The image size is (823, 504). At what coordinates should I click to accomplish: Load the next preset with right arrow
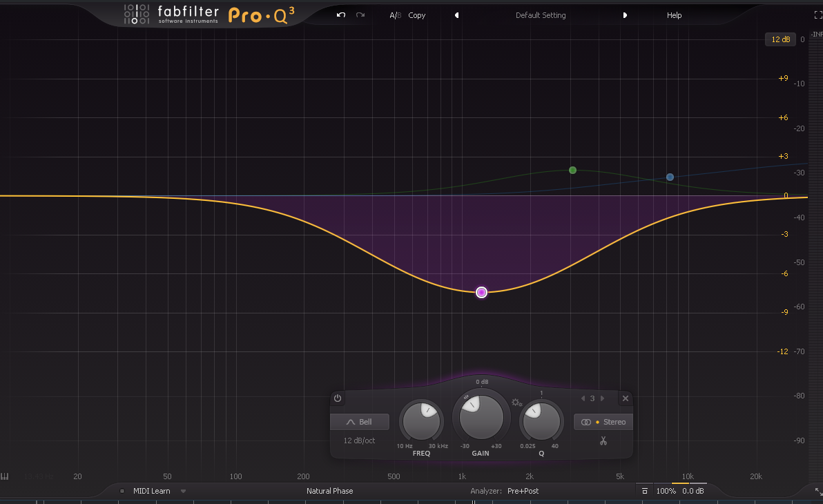[625, 15]
